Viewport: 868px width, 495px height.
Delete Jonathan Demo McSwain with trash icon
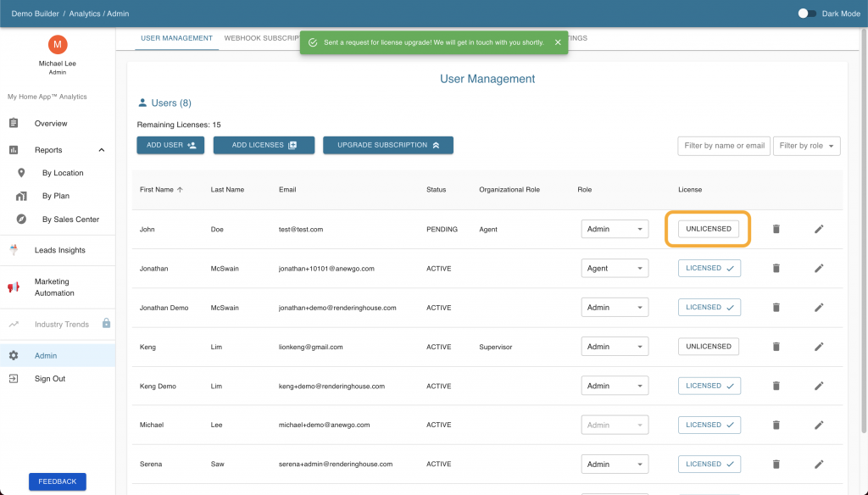point(776,308)
